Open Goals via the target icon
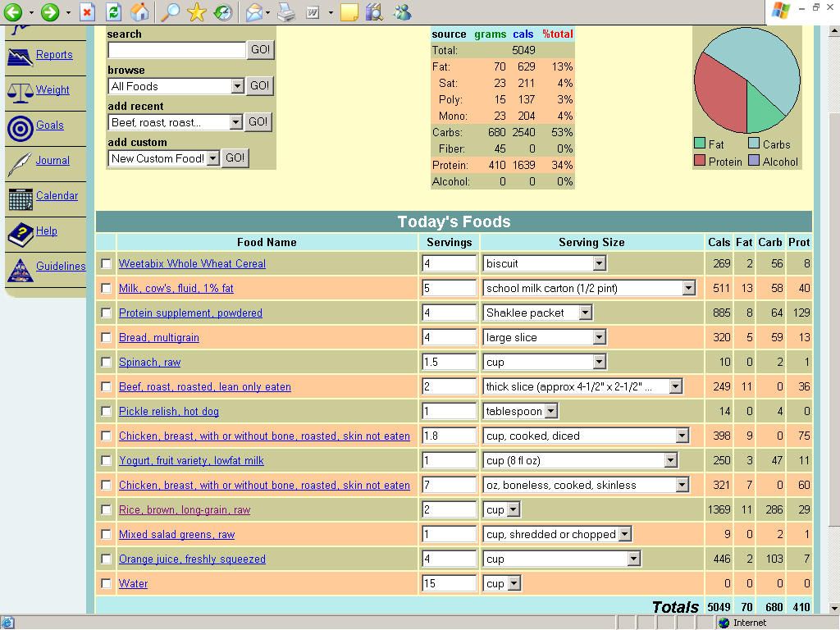The width and height of the screenshot is (840, 630). [x=20, y=127]
